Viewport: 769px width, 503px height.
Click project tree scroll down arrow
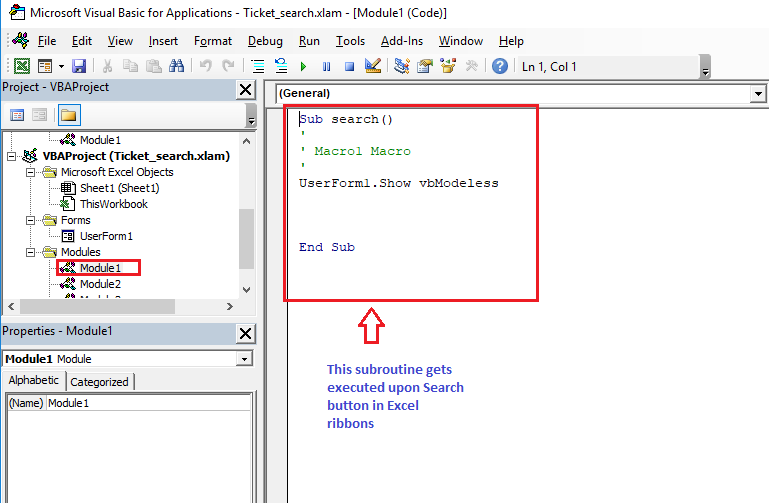pos(246,290)
